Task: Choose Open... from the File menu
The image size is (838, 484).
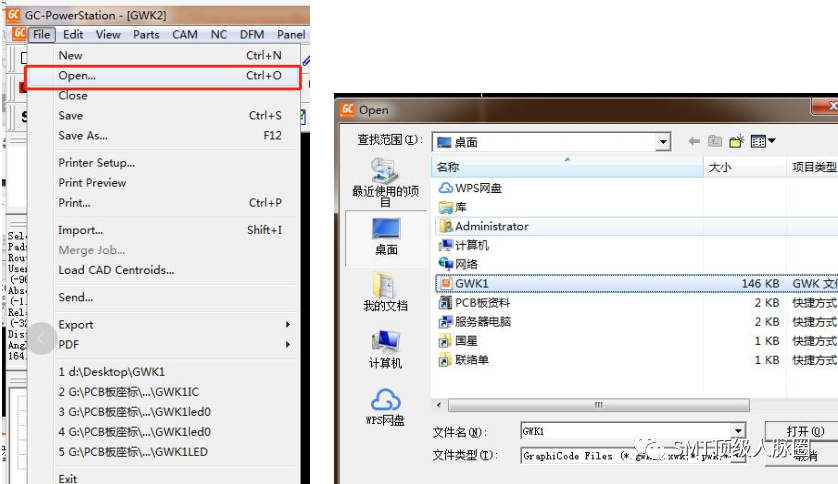Action: (163, 76)
